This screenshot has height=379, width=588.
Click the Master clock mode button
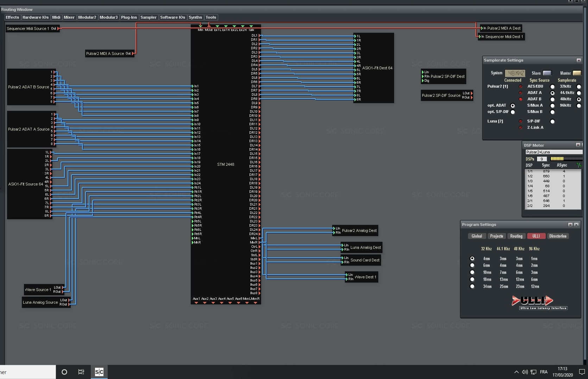[x=577, y=73]
